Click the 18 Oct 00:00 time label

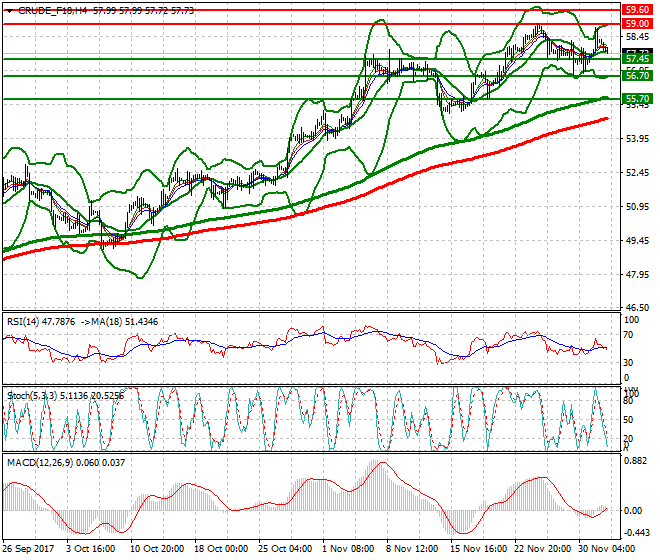(221, 549)
